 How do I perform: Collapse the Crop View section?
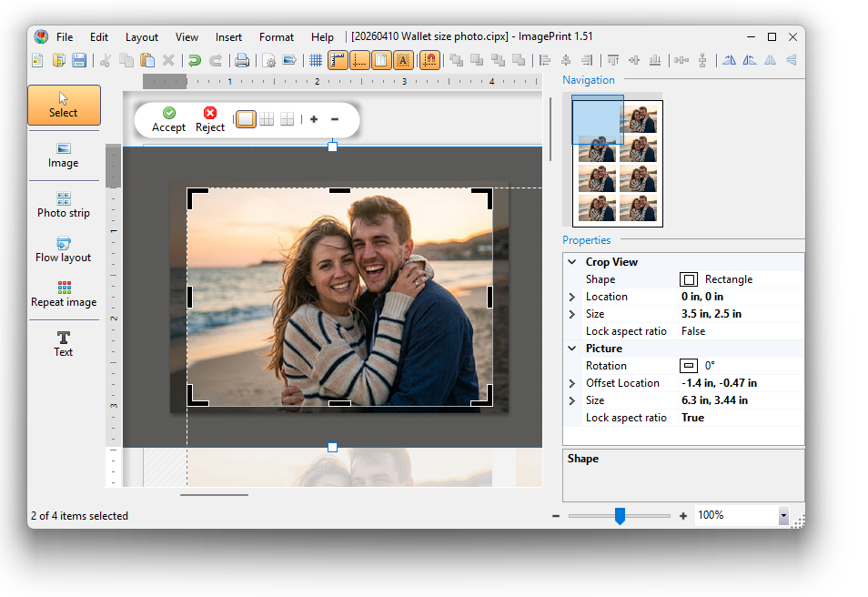click(x=572, y=262)
